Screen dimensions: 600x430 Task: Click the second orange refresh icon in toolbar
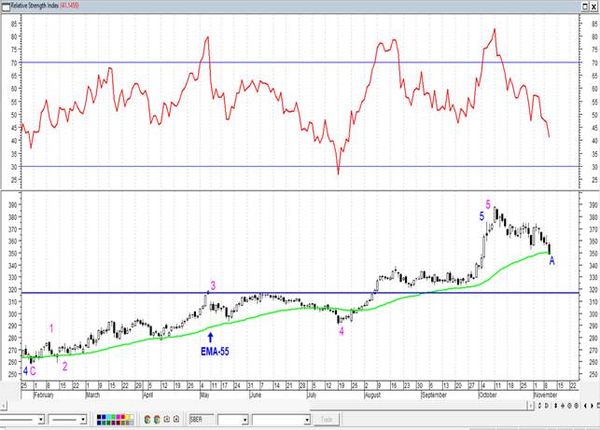(157, 419)
